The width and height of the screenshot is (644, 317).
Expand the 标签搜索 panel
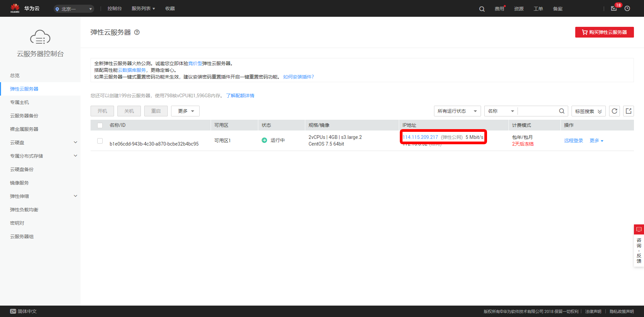(x=588, y=111)
